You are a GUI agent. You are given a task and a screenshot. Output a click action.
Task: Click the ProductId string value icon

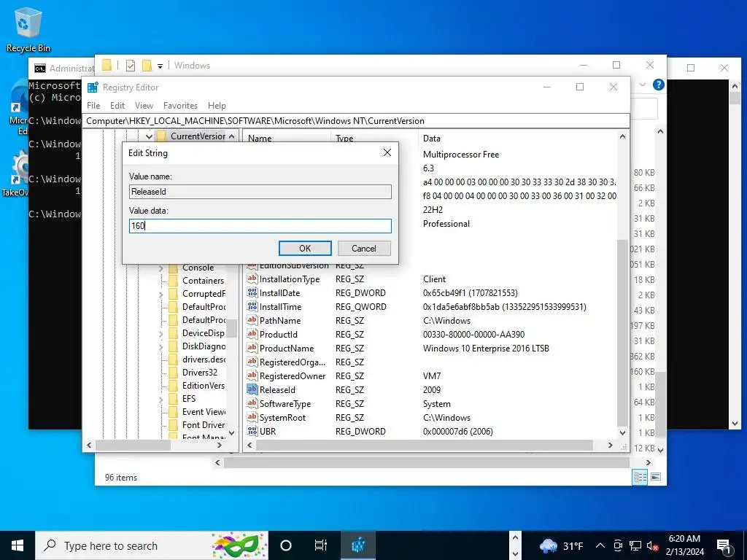tap(252, 334)
